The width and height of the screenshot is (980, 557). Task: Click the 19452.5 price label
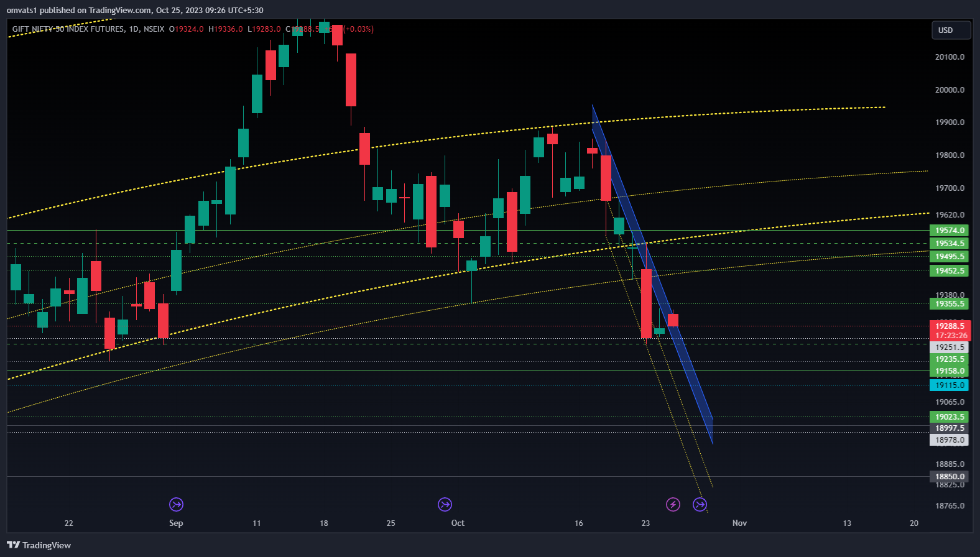(x=949, y=271)
